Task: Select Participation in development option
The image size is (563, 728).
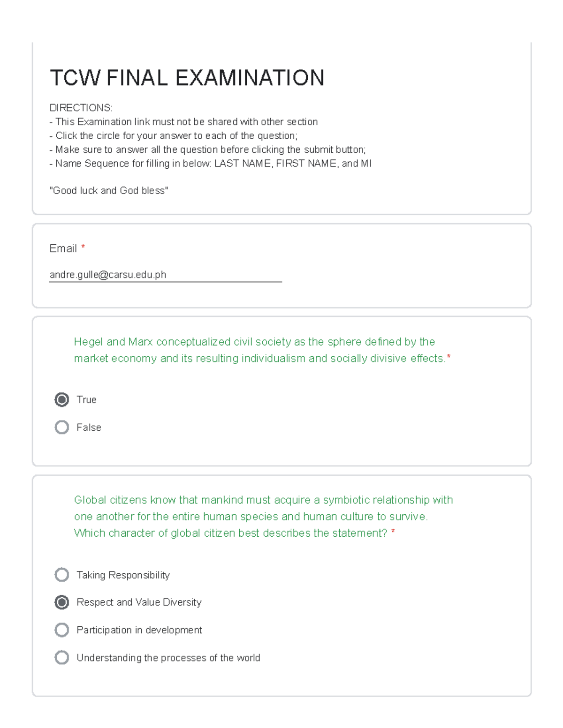Action: (61, 630)
